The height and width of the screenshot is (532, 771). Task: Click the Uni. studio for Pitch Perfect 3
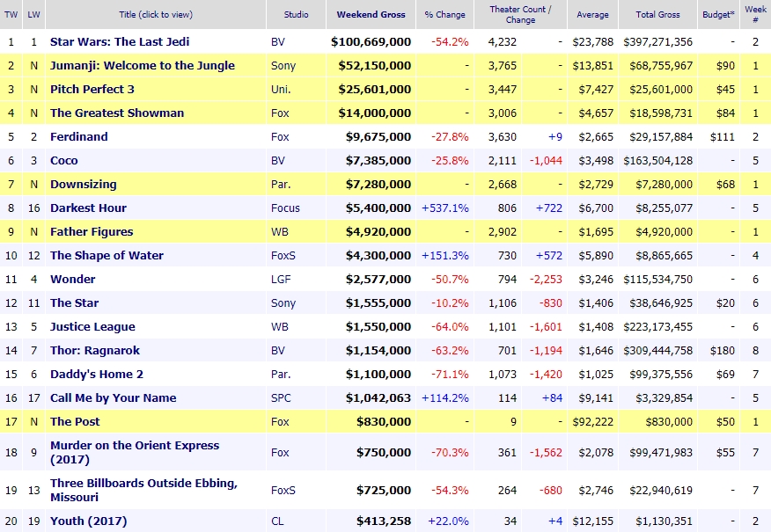click(x=281, y=89)
